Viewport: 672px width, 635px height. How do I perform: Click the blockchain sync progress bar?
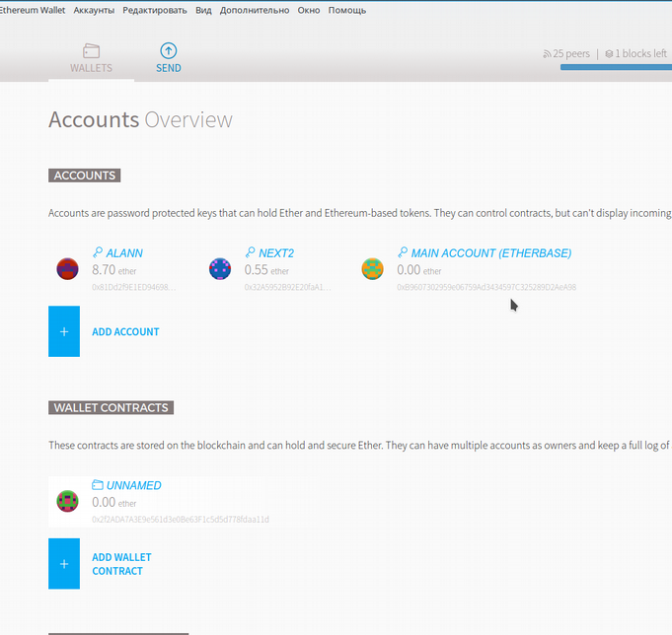(x=616, y=67)
